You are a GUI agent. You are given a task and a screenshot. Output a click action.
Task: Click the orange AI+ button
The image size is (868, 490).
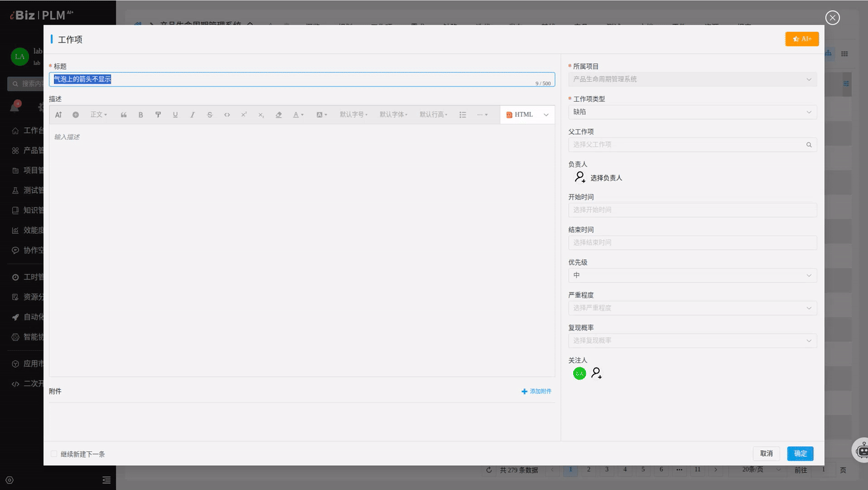click(802, 39)
